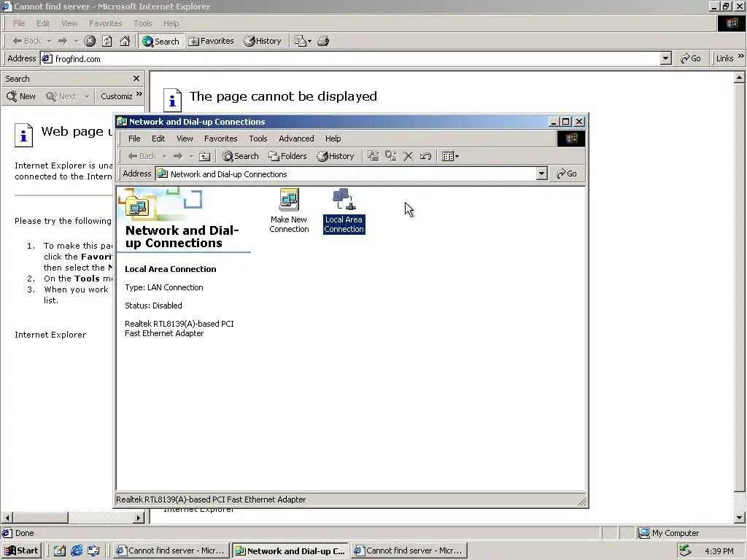Screen dimensions: 747x560
Task: Open the Advanced menu
Action: [x=296, y=139]
